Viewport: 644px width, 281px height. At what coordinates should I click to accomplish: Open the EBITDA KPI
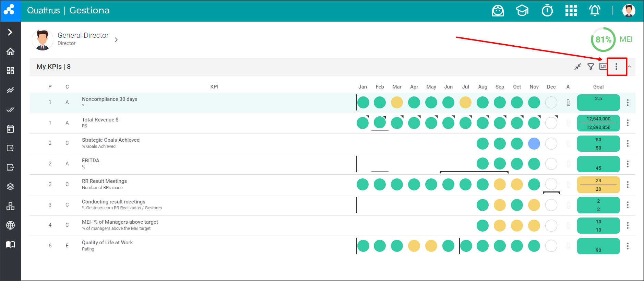click(x=91, y=161)
